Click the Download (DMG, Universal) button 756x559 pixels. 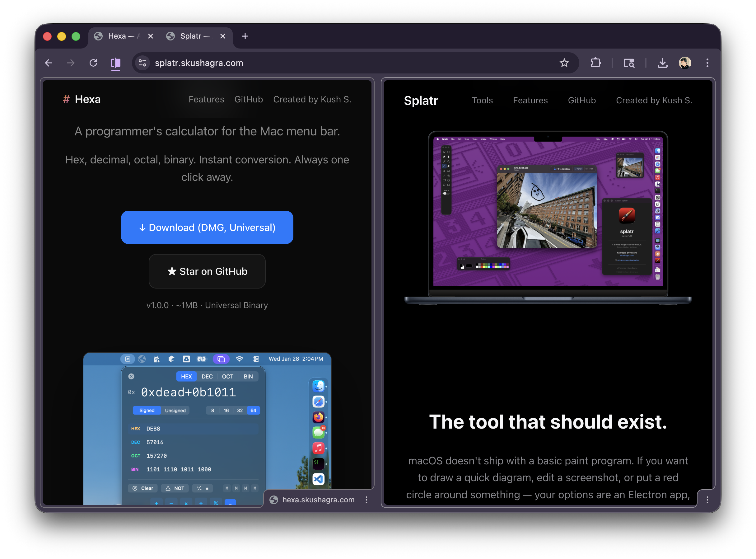tap(207, 228)
